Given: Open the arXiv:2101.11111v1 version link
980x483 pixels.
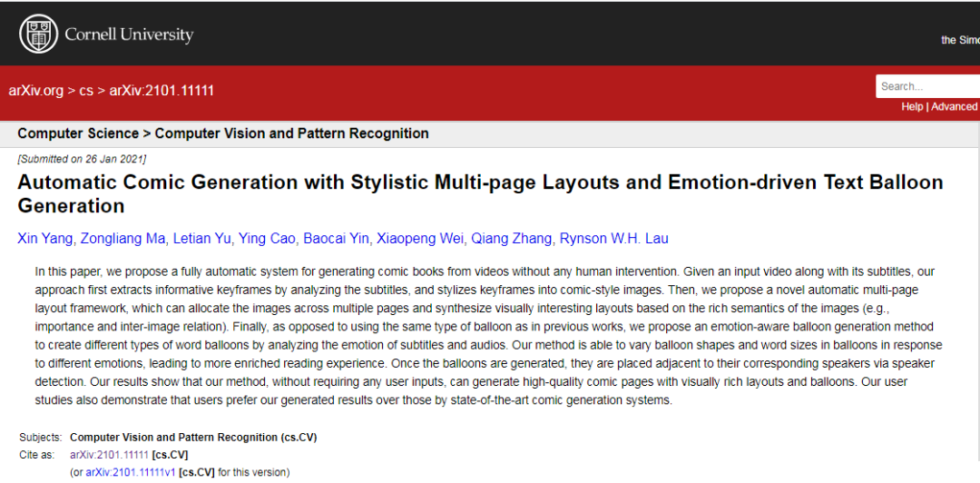Looking at the screenshot, I should 131,472.
